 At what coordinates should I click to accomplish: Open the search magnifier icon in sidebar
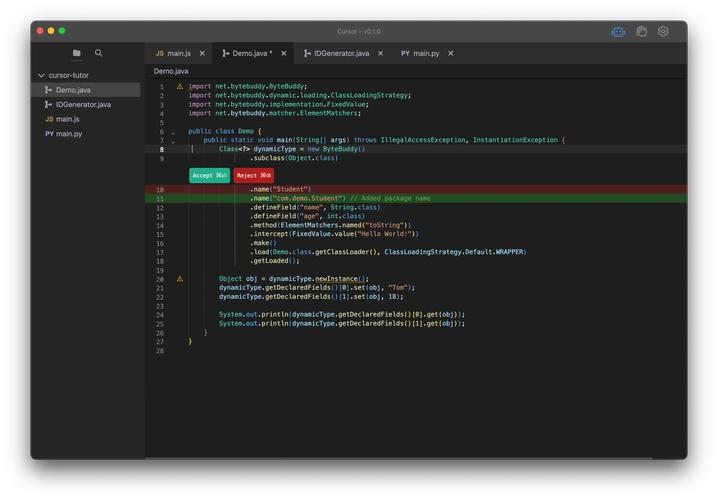coord(99,53)
